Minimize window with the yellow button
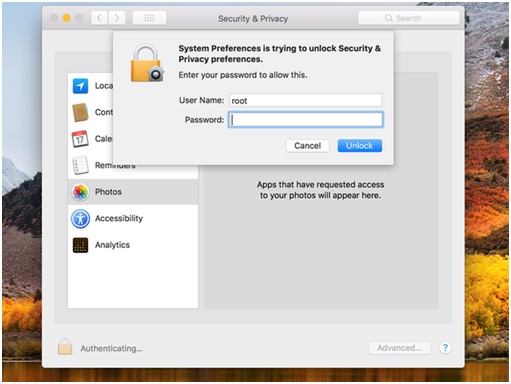The image size is (511, 384). (67, 18)
